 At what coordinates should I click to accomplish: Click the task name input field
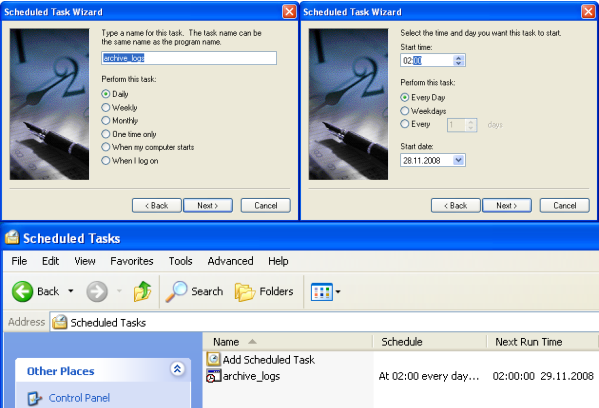tap(189, 58)
